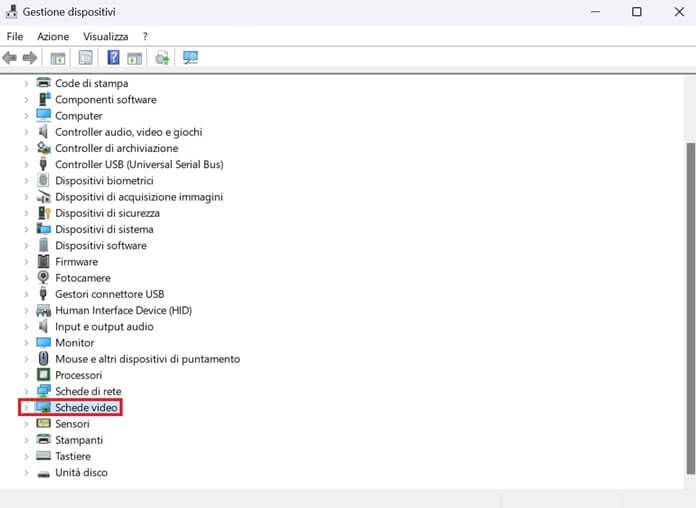Image resolution: width=696 pixels, height=508 pixels.
Task: Click the update driver toolbar icon
Action: pyautogui.click(x=162, y=58)
